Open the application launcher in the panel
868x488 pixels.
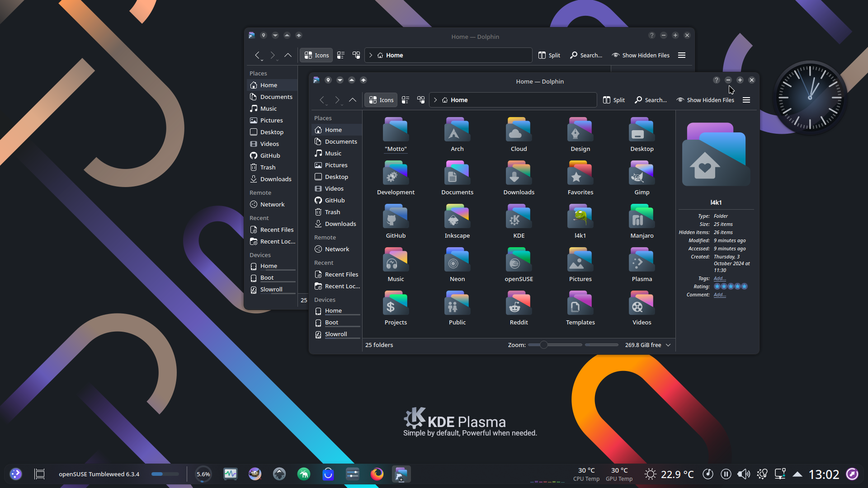pyautogui.click(x=16, y=474)
